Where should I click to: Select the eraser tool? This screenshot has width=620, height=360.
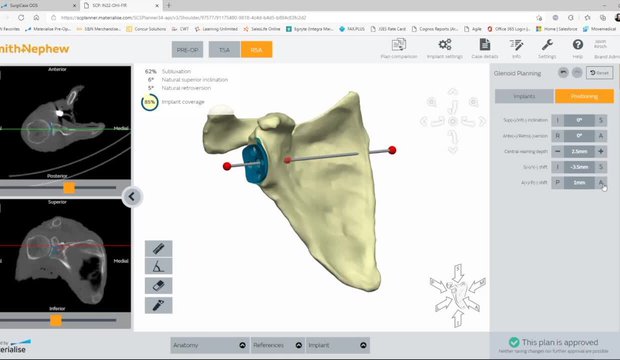159,286
